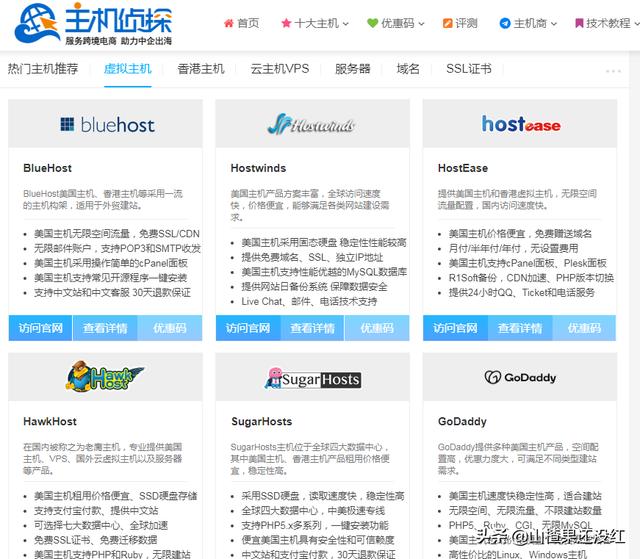The image size is (640, 559).
Task: Click 优惠码 button under HostEase
Action: pyautogui.click(x=584, y=328)
